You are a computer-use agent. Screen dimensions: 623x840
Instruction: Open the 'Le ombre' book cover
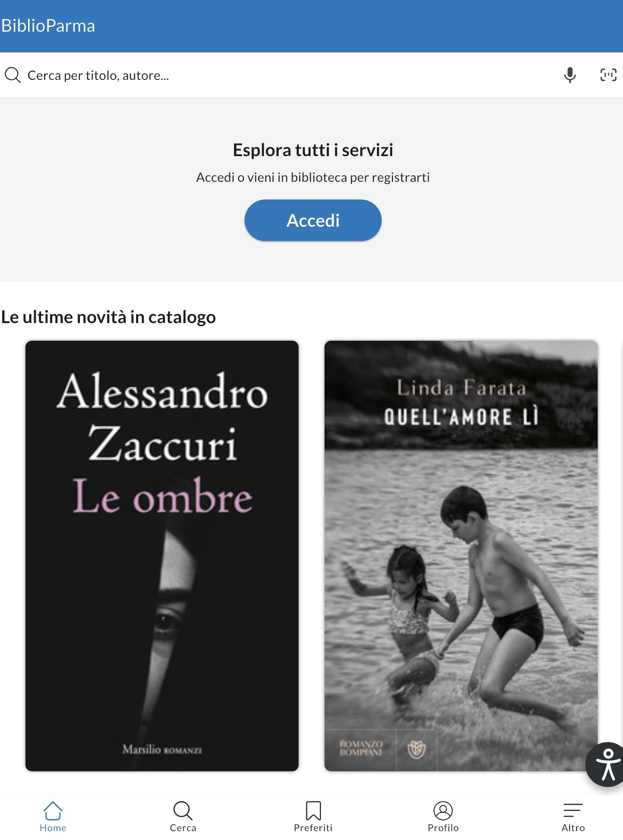(x=162, y=556)
